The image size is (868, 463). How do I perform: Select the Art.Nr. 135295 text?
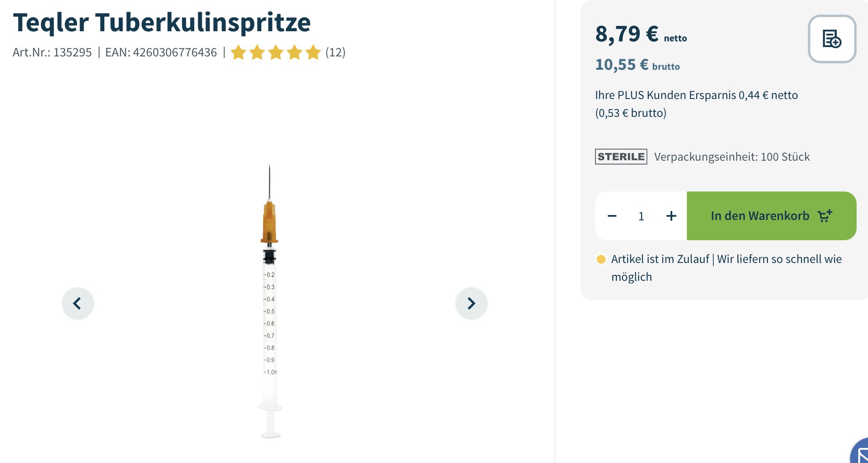coord(52,52)
